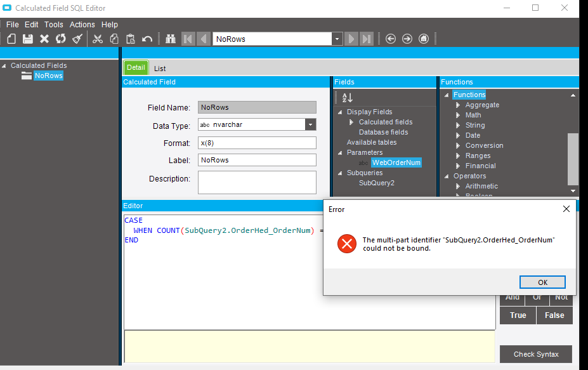Click the circular Back arrow icon
Image resolution: width=588 pixels, height=370 pixels.
391,39
